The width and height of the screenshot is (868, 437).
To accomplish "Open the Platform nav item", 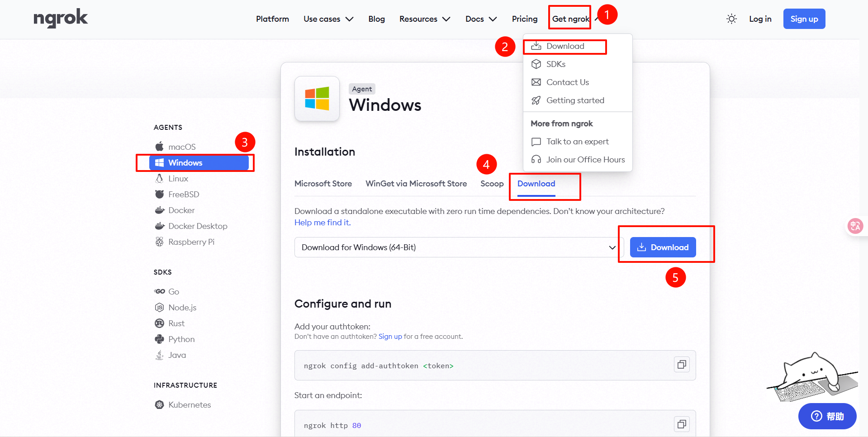I will [x=272, y=19].
